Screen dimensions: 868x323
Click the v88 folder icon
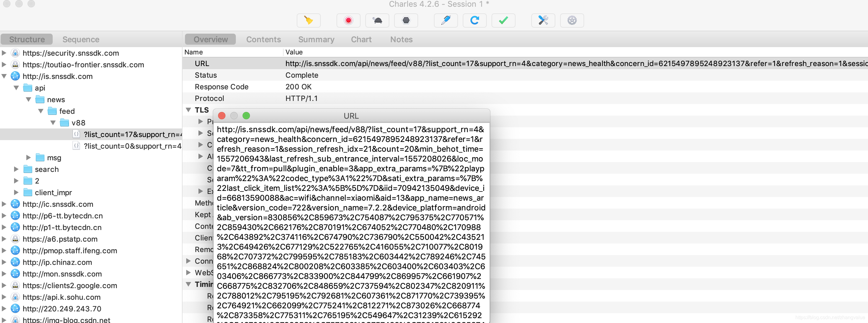64,122
